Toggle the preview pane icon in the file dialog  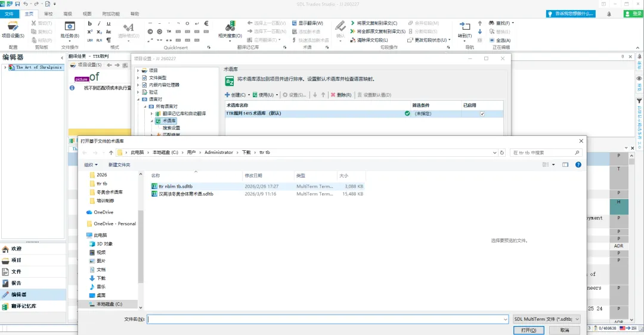click(x=565, y=165)
